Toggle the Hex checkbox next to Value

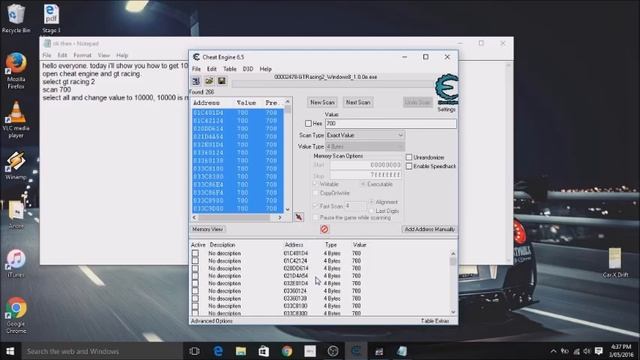click(308, 123)
